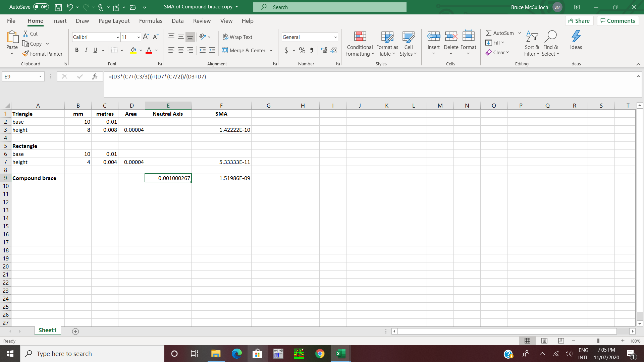
Task: Click the Share button
Action: pos(579,21)
